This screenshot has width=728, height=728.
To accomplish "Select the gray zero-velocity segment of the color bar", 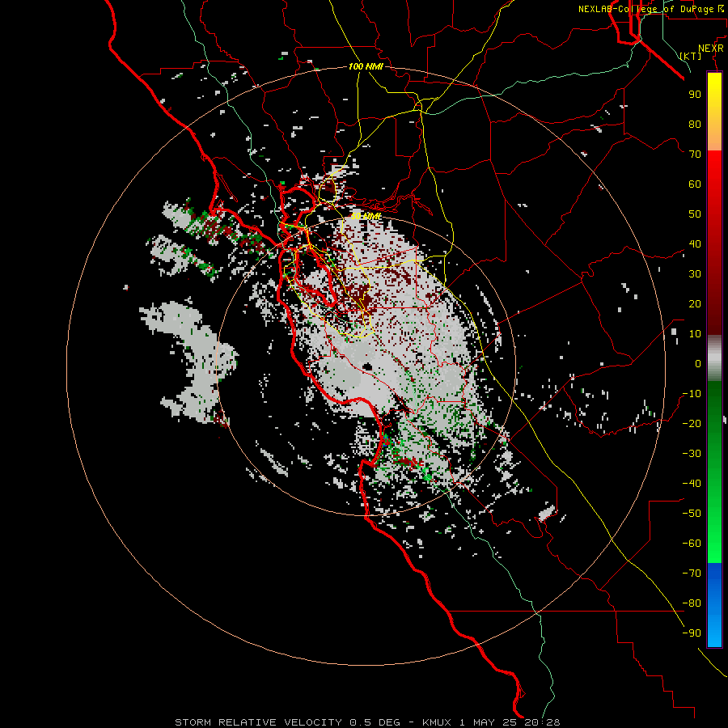I will click(714, 358).
